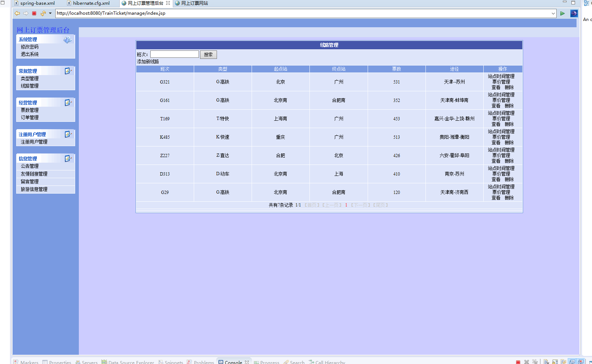Refresh the page in the internal browser
This screenshot has height=364, width=592.
(x=43, y=13)
